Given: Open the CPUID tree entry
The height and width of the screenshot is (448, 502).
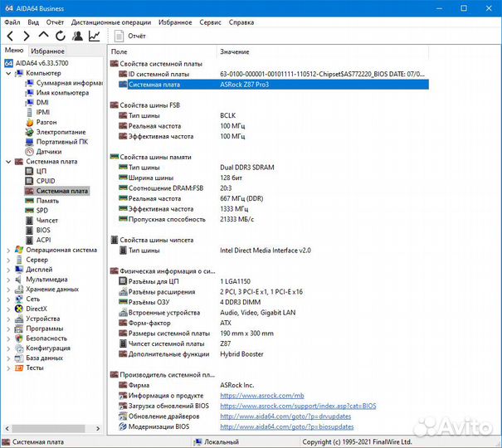Looking at the screenshot, I should pyautogui.click(x=46, y=181).
